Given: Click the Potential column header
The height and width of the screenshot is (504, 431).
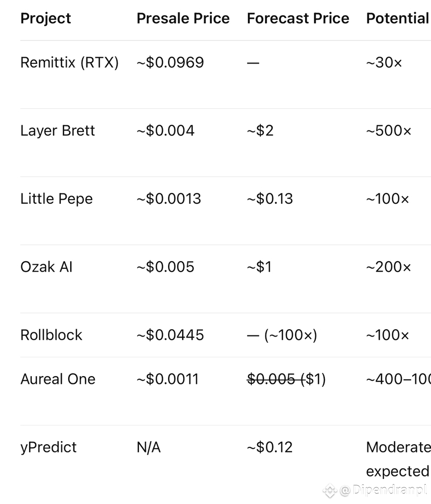Looking at the screenshot, I should coord(398,18).
